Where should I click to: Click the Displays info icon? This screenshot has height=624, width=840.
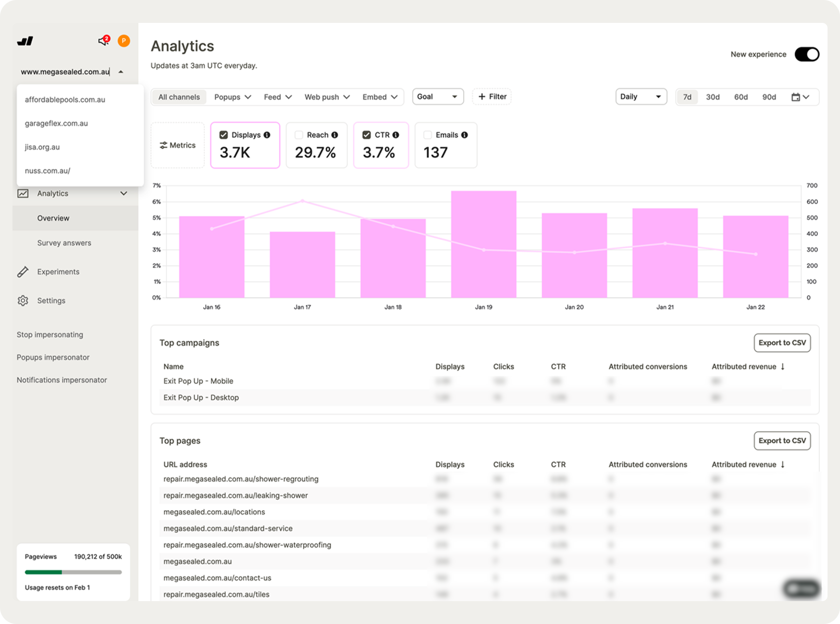pos(267,135)
